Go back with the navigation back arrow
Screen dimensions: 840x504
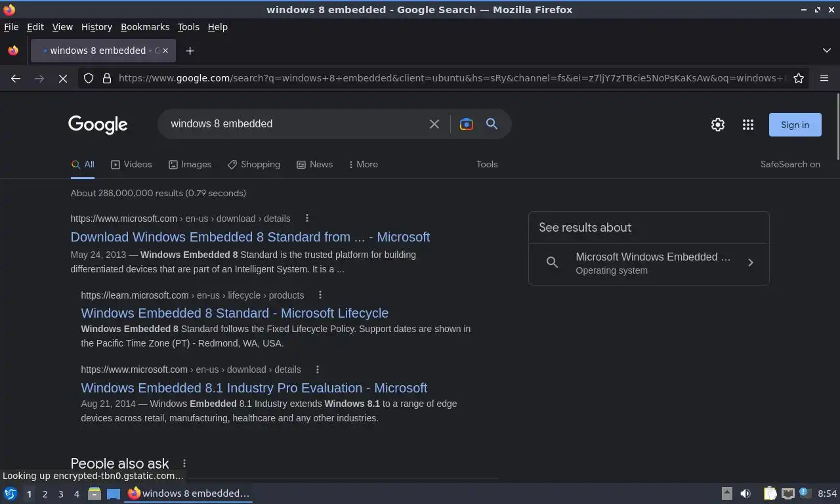click(16, 78)
